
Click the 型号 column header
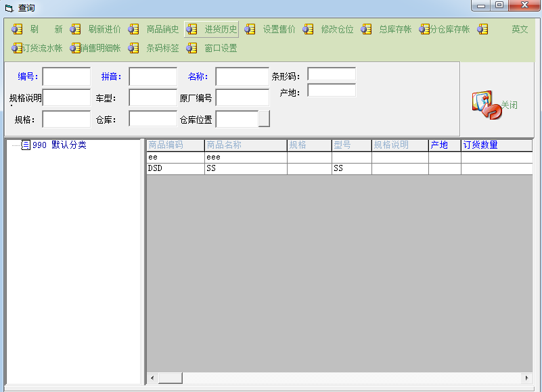(x=352, y=145)
